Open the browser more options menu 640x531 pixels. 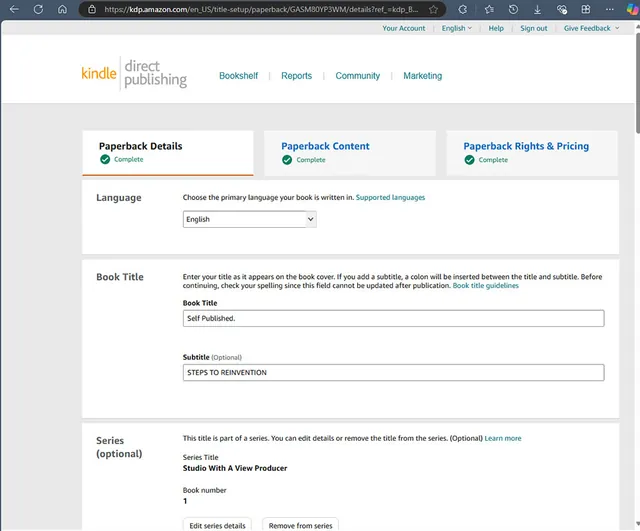pyautogui.click(x=609, y=9)
